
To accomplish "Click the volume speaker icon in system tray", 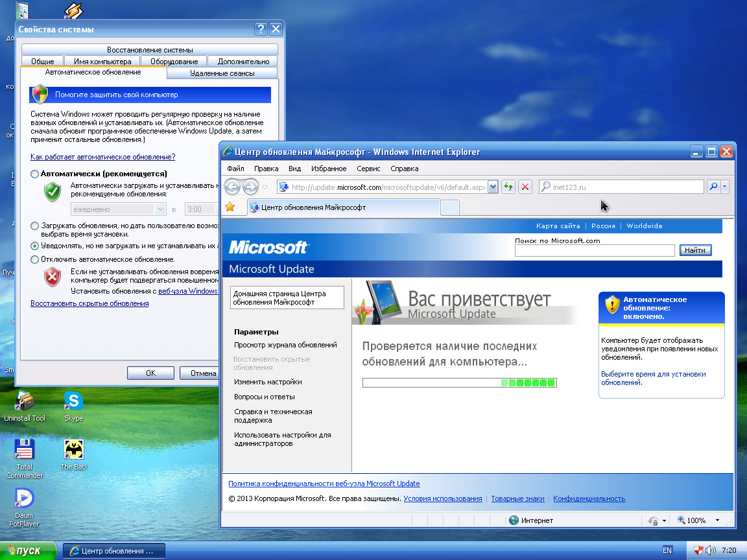I will tap(711, 550).
